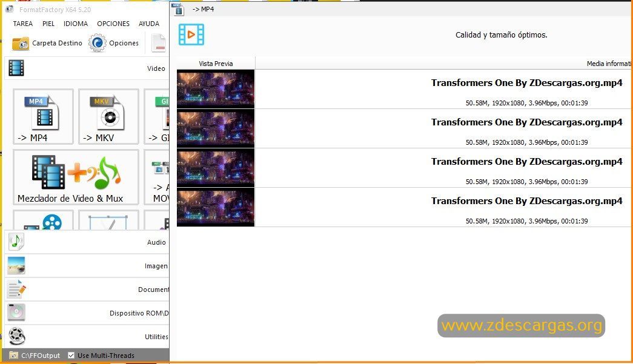Expand the Documento category section

(87, 290)
